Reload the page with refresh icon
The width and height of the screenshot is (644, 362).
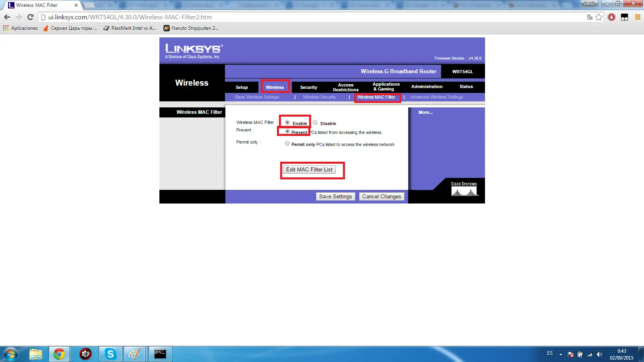pos(30,17)
